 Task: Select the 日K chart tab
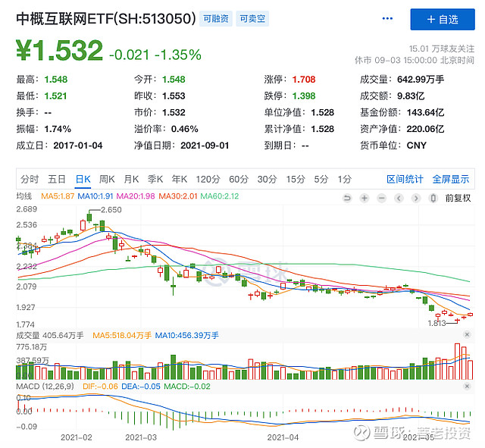[x=83, y=179]
